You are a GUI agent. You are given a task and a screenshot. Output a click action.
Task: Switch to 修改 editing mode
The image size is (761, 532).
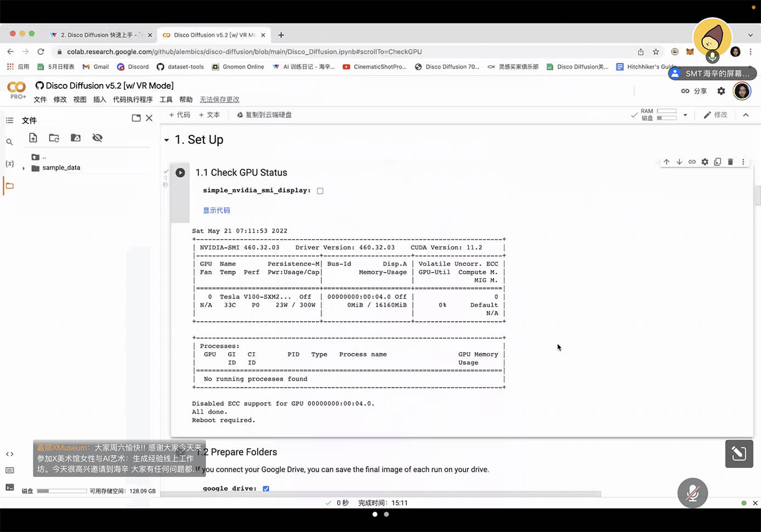[x=715, y=115]
